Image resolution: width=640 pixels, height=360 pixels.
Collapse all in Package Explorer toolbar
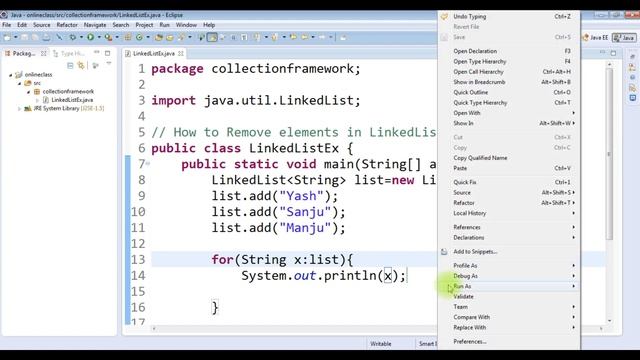(70, 65)
